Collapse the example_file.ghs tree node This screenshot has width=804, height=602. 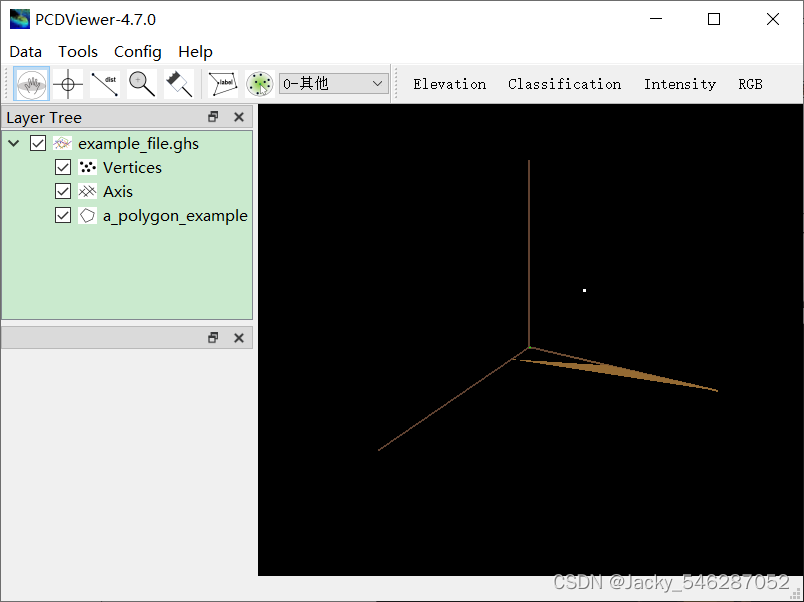coord(14,143)
